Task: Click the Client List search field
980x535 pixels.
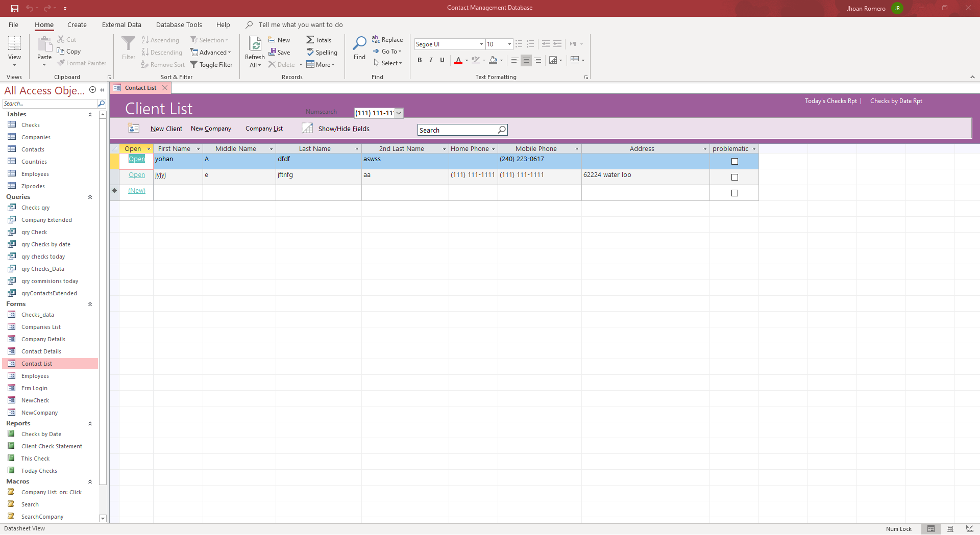Action: 457,130
